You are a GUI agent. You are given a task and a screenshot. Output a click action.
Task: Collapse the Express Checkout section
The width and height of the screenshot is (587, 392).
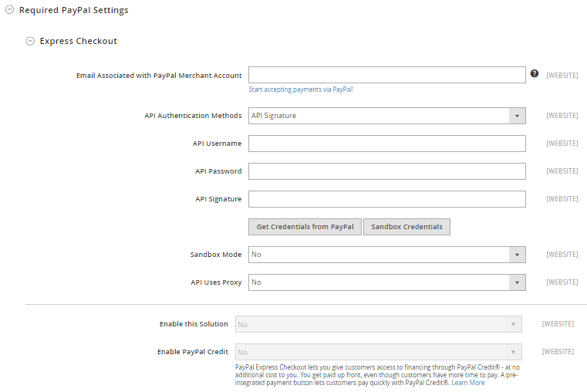tap(30, 41)
